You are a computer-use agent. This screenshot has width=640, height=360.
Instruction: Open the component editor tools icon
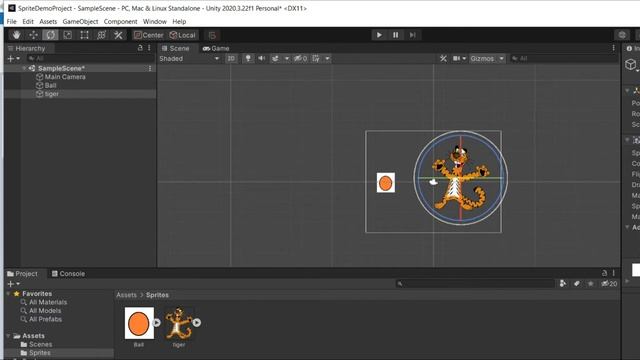pos(443,59)
